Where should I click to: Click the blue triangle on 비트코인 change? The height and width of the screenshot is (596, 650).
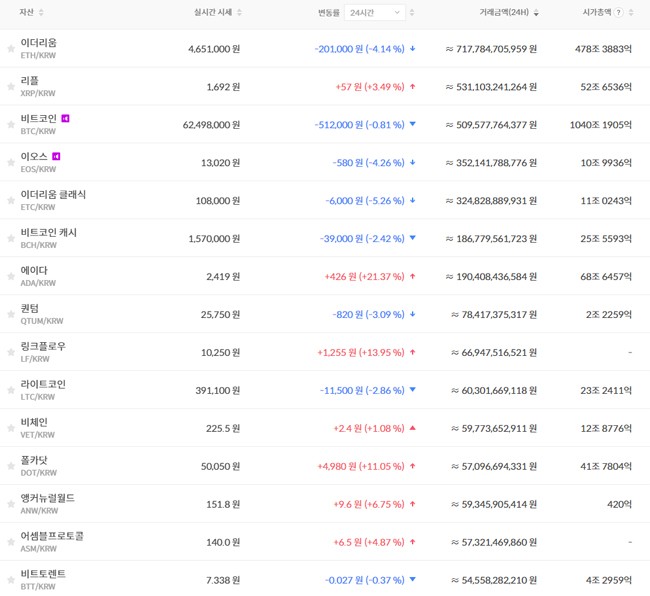tap(412, 124)
